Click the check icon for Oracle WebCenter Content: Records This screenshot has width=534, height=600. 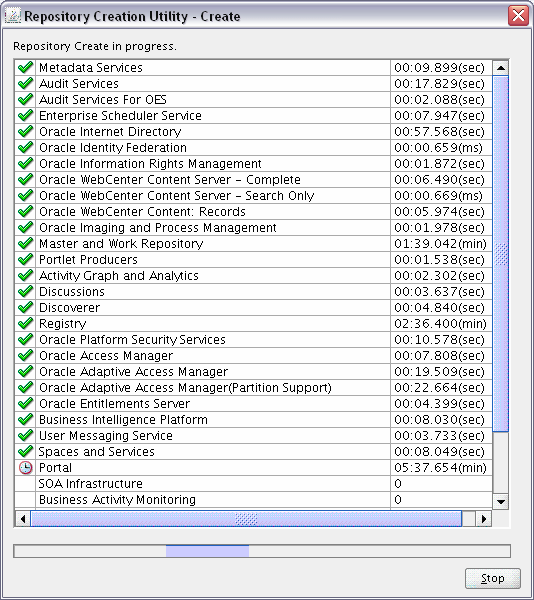pyautogui.click(x=25, y=212)
